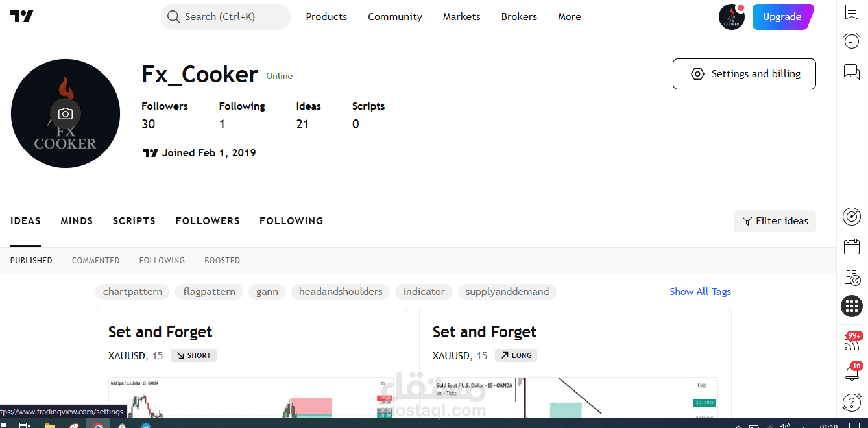Click Settings and billing button

coord(744,74)
